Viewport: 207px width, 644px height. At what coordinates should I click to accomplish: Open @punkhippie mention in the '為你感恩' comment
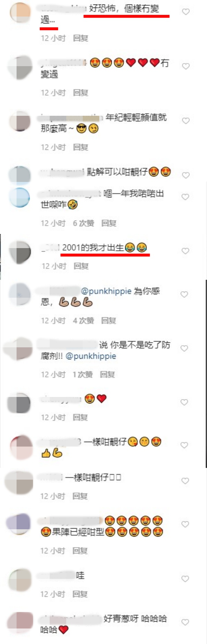click(x=106, y=291)
